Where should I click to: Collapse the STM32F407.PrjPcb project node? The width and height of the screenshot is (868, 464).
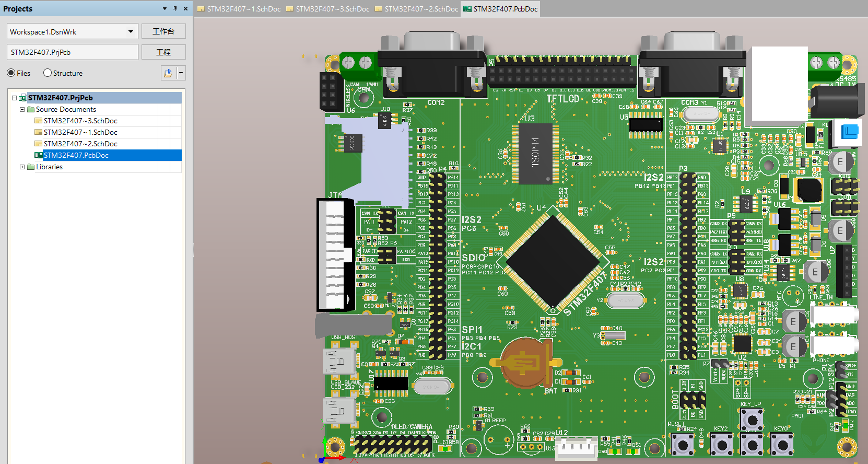(x=15, y=98)
